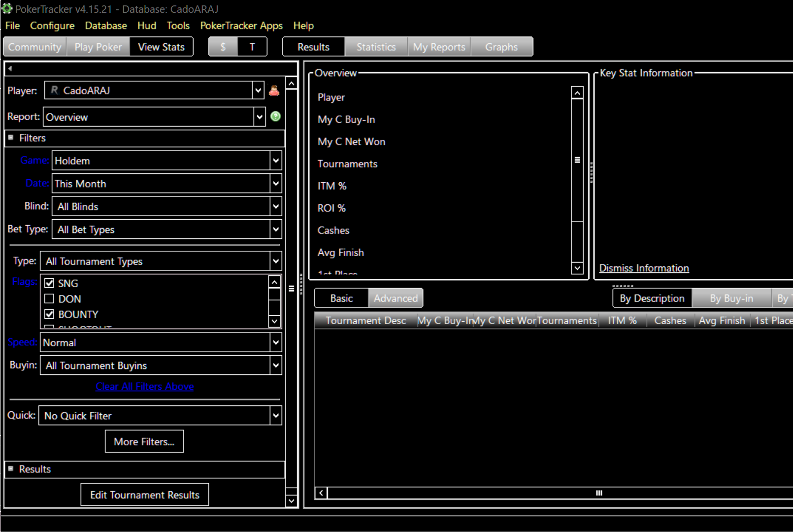The image size is (793, 532).
Task: Open the Hud menu
Action: coord(147,26)
